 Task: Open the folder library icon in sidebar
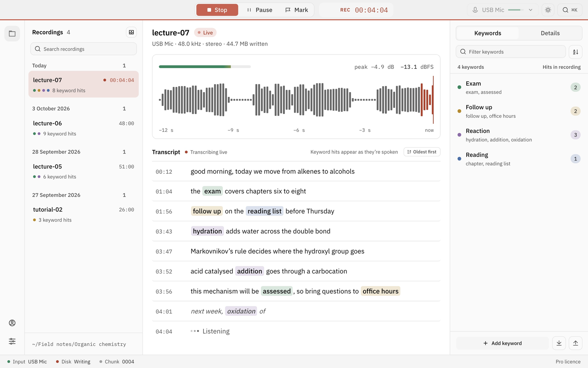12,34
